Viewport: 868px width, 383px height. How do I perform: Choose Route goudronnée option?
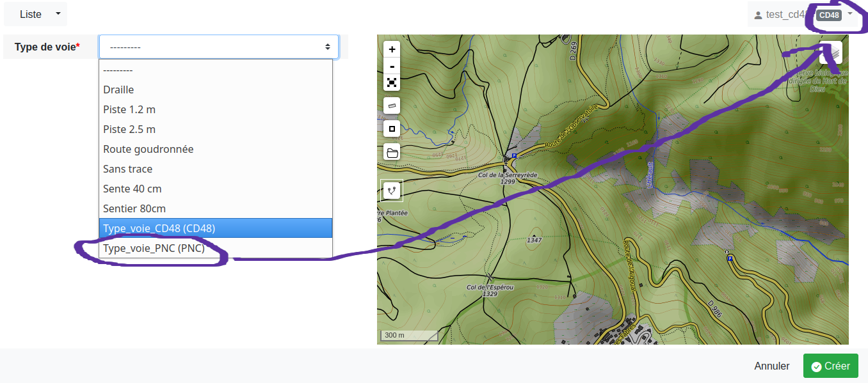point(216,149)
